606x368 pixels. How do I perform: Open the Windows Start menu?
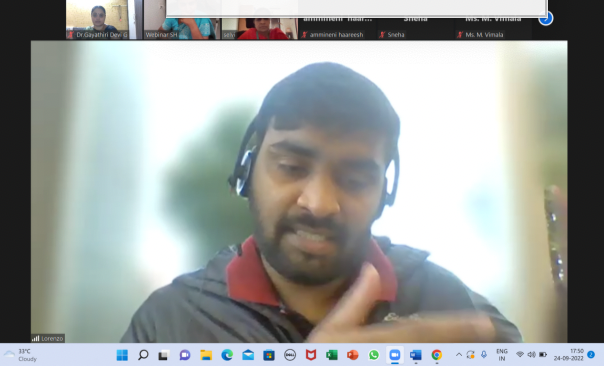tap(122, 355)
